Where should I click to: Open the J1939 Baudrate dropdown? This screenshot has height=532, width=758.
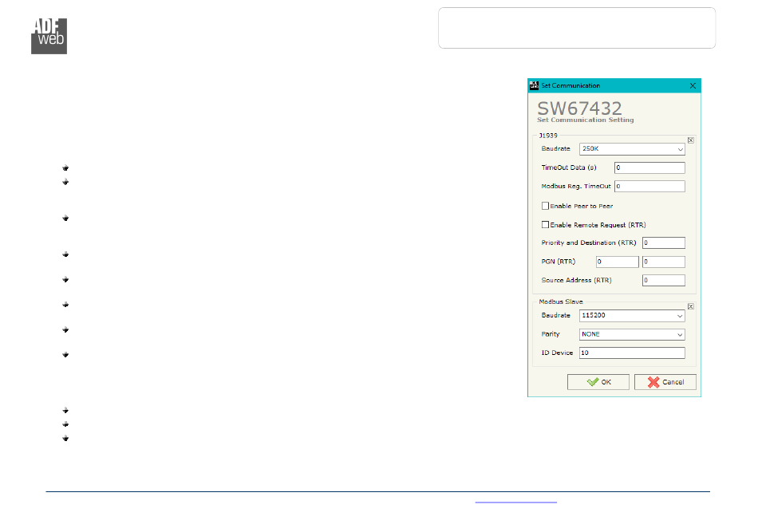coord(632,149)
